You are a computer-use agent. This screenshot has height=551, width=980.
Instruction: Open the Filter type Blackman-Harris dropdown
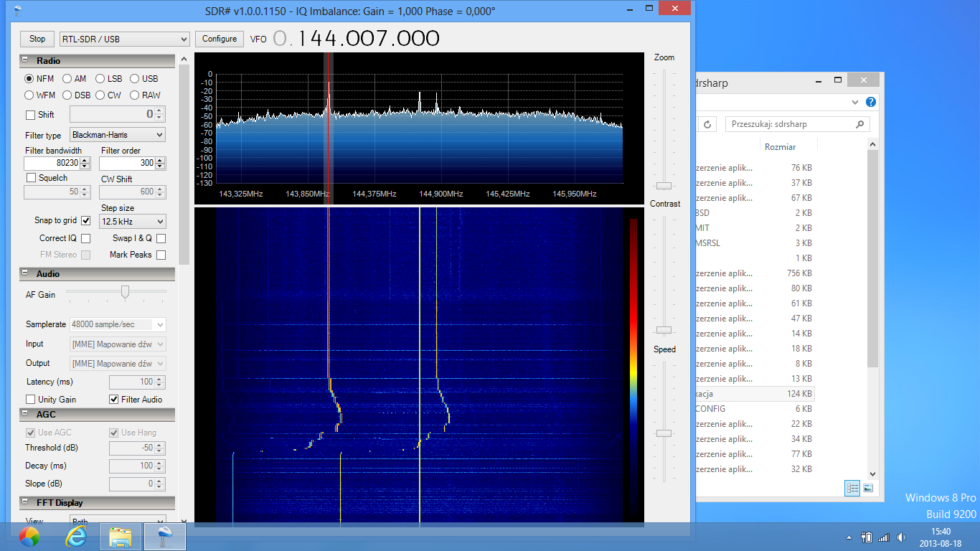coord(118,135)
